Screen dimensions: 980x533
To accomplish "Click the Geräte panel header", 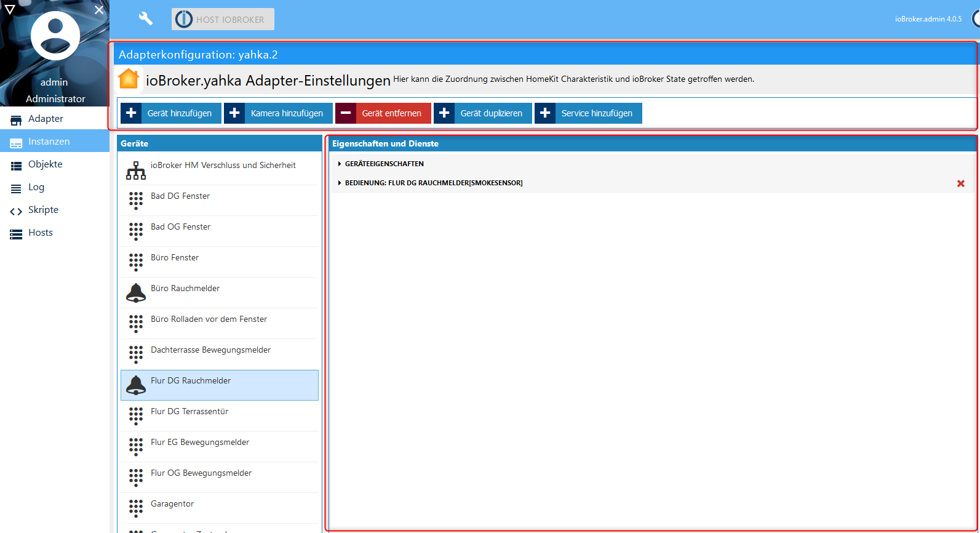I will [x=220, y=143].
